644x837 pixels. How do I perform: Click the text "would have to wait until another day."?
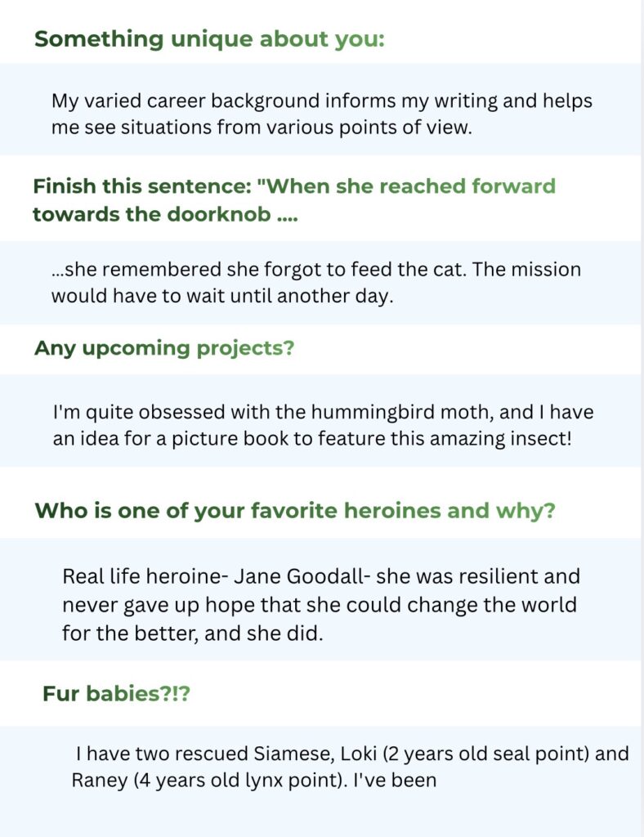[222, 296]
